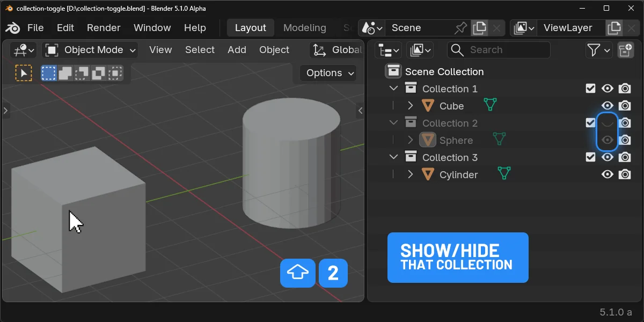This screenshot has width=644, height=322.
Task: Click the Blender logo icon
Action: point(12,27)
